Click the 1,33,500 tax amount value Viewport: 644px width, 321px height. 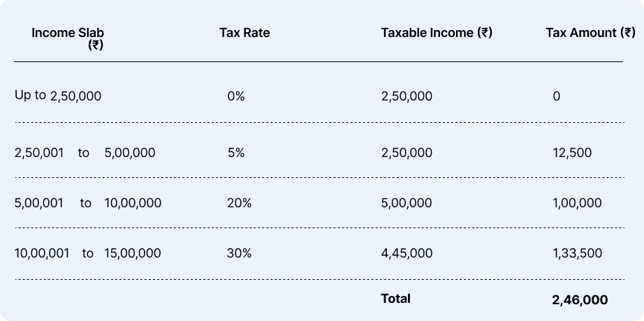click(577, 253)
